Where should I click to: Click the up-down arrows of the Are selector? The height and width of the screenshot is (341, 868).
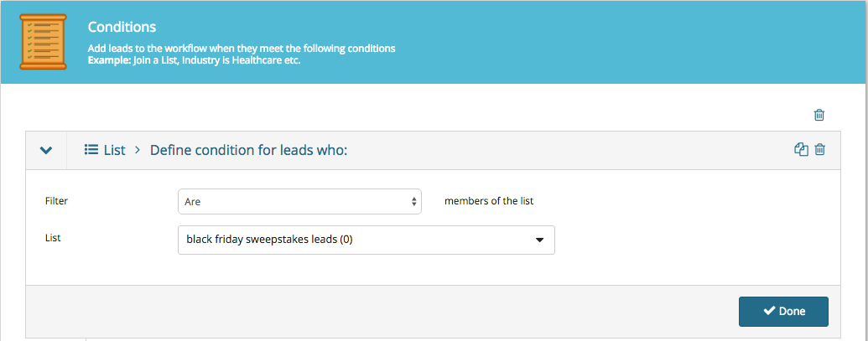point(413,202)
